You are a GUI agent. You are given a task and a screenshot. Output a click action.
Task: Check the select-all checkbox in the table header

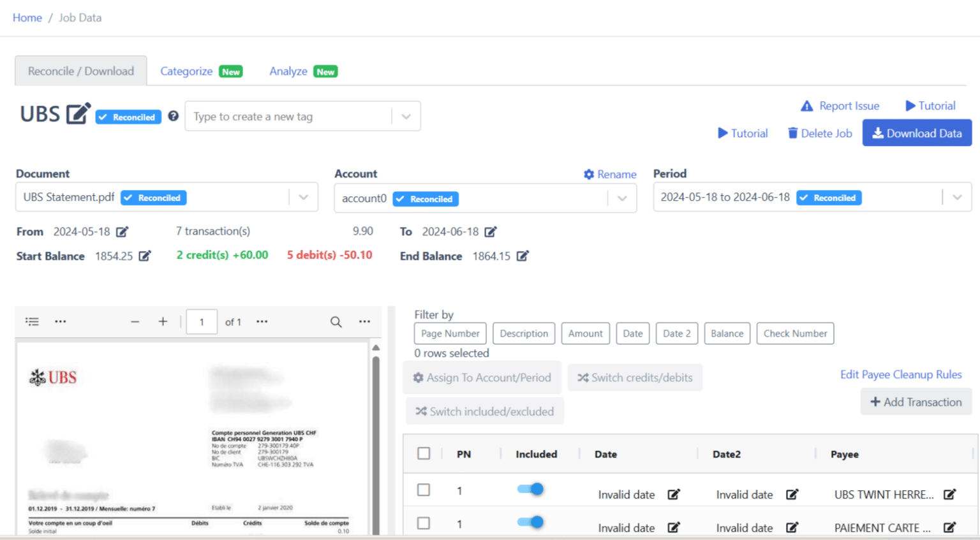(x=424, y=453)
